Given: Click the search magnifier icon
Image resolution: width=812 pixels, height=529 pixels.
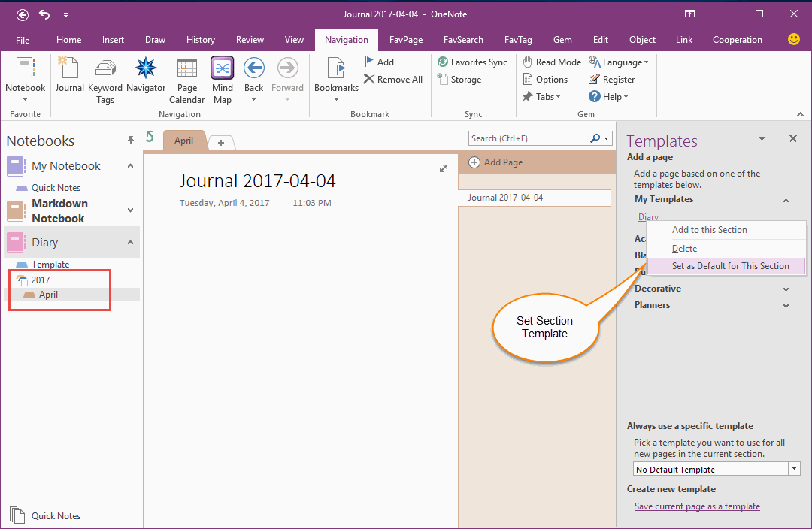Looking at the screenshot, I should coord(595,138).
